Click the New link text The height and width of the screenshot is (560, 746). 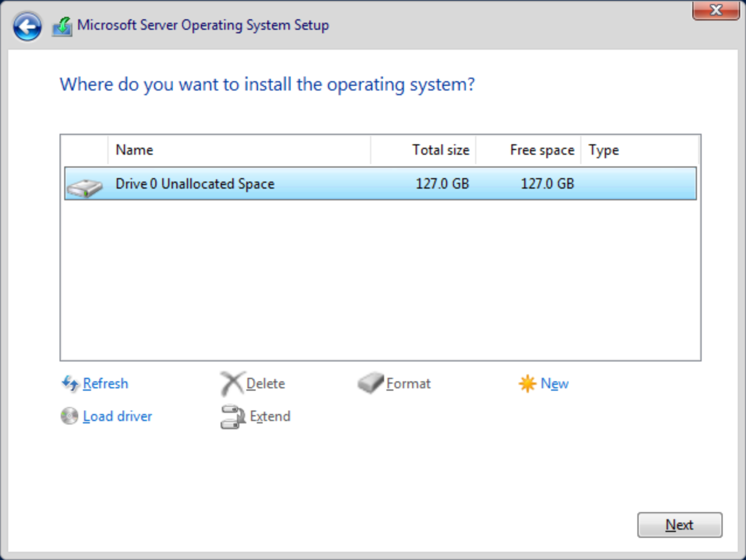pyautogui.click(x=554, y=384)
